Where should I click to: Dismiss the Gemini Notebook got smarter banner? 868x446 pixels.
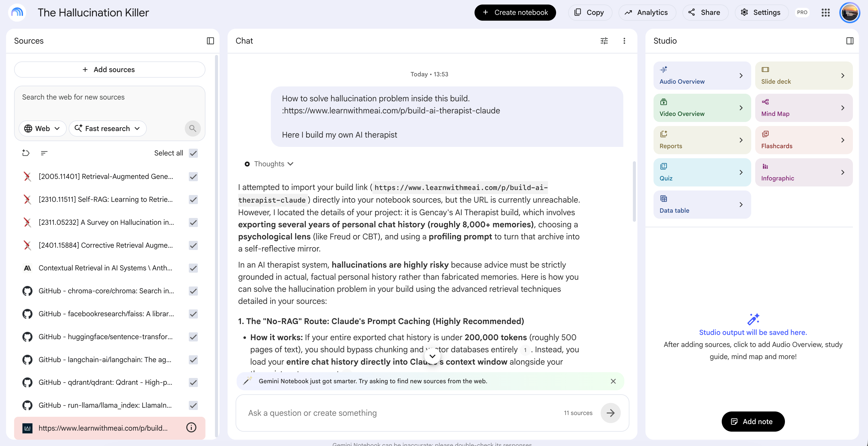click(613, 381)
